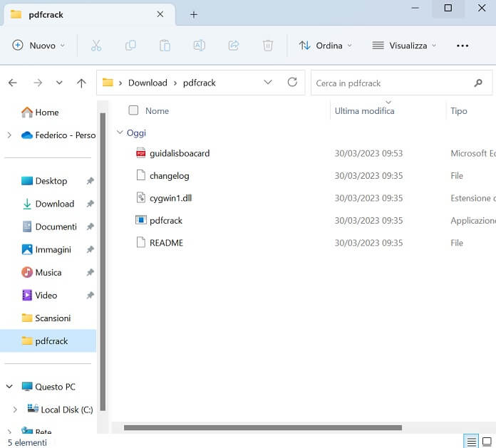Viewport: 496px width, 448px height.
Task: Unpin Musica using its pin icon
Action: [x=91, y=272]
